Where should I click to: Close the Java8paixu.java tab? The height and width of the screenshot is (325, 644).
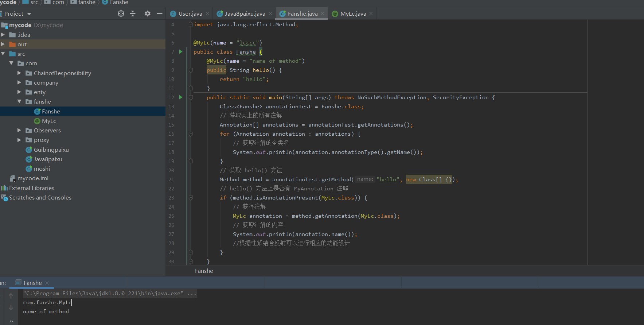pos(270,14)
